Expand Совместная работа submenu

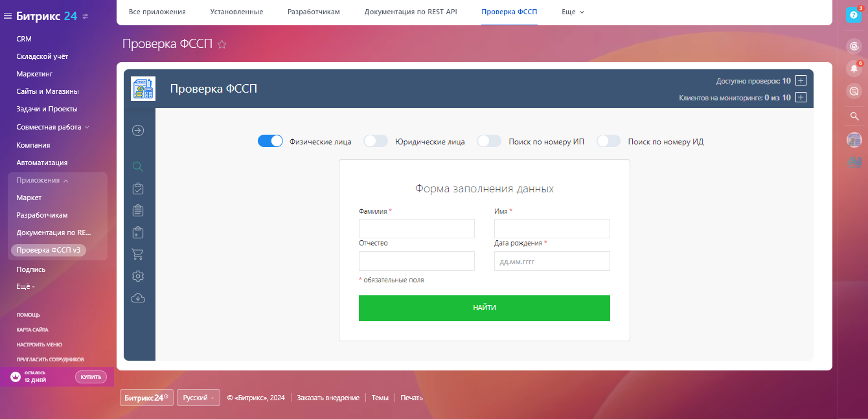(53, 127)
